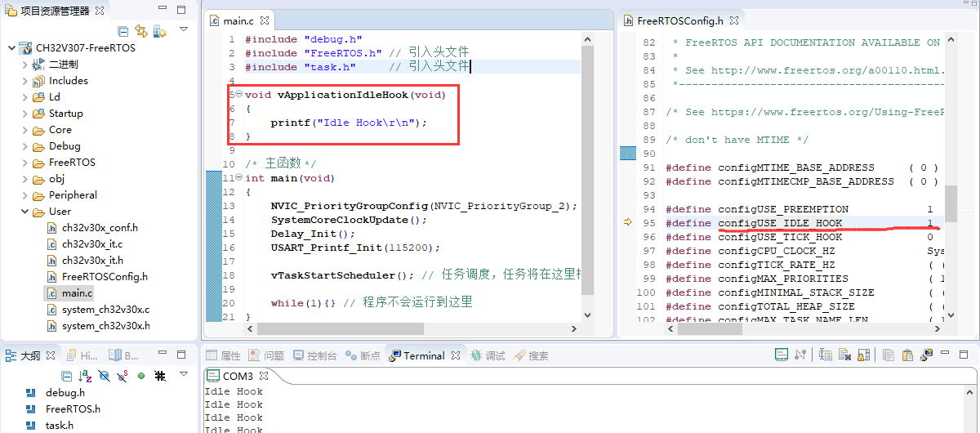The height and width of the screenshot is (433, 980).
Task: Clear terminal output icon
Action: point(844,355)
